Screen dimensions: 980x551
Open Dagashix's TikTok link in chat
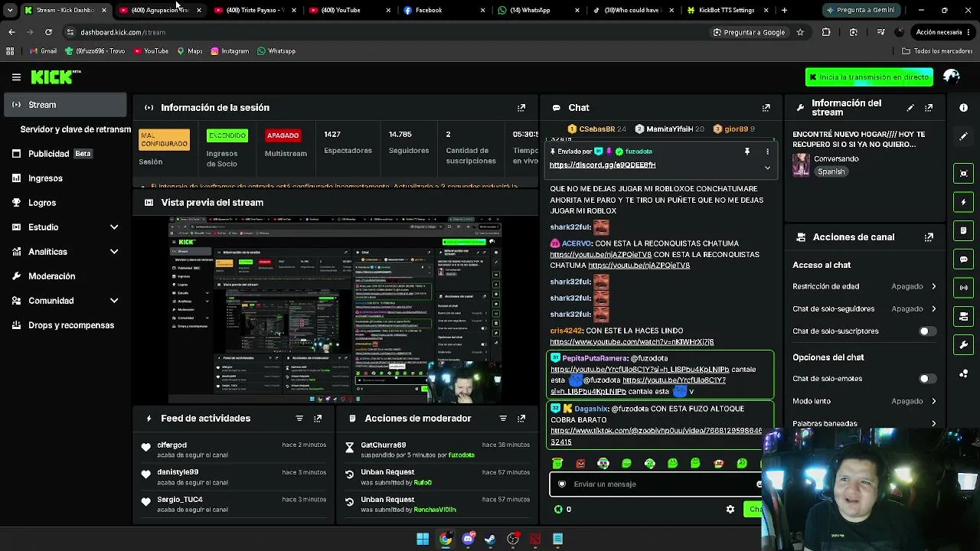656,436
